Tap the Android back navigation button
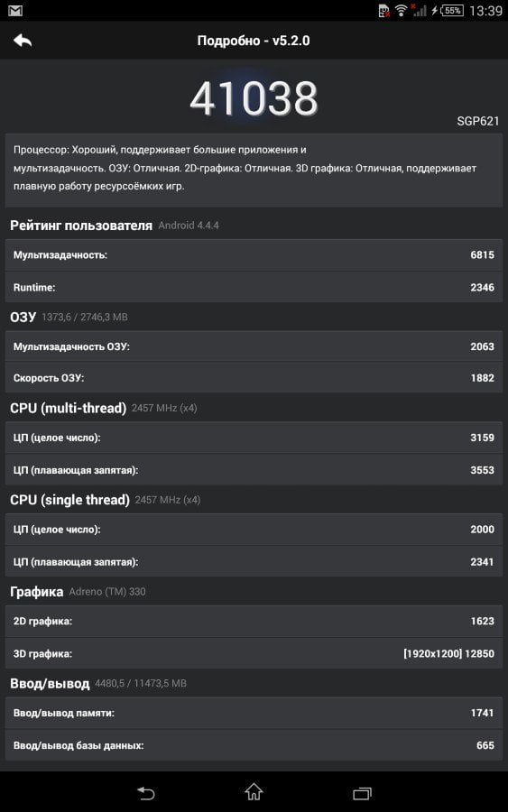 pos(146,793)
